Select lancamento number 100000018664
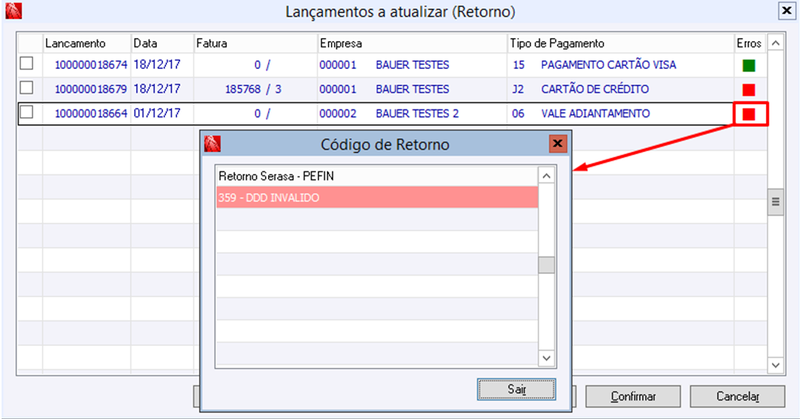 point(91,113)
